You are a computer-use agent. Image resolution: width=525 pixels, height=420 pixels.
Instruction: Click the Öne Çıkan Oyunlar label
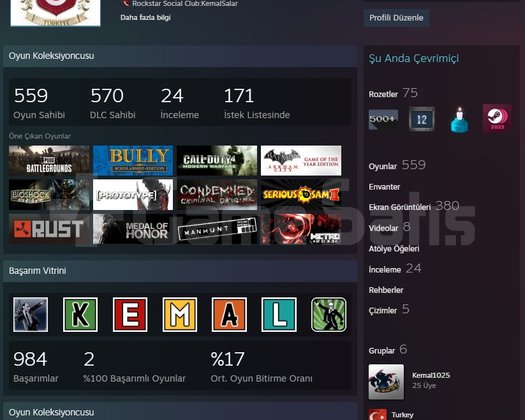(x=40, y=136)
